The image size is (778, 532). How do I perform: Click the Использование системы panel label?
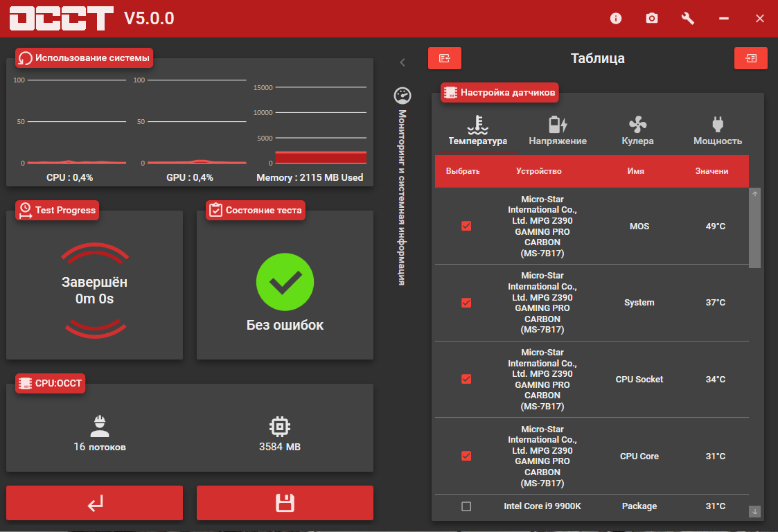click(84, 58)
